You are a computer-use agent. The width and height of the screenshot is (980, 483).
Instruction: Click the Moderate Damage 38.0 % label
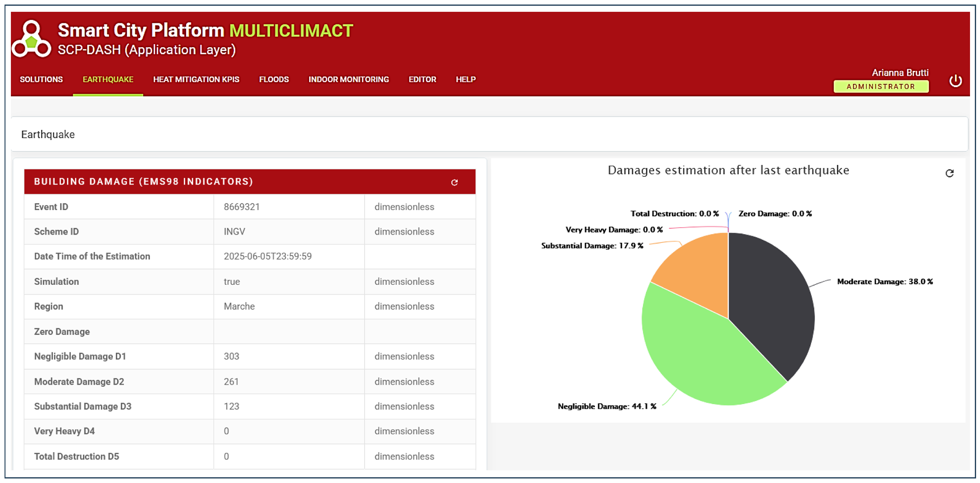pyautogui.click(x=885, y=282)
